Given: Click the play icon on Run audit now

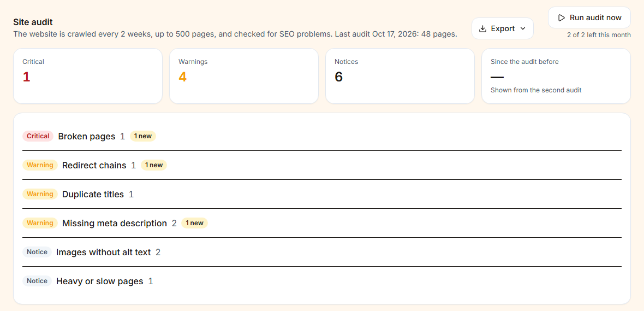Looking at the screenshot, I should tap(561, 17).
